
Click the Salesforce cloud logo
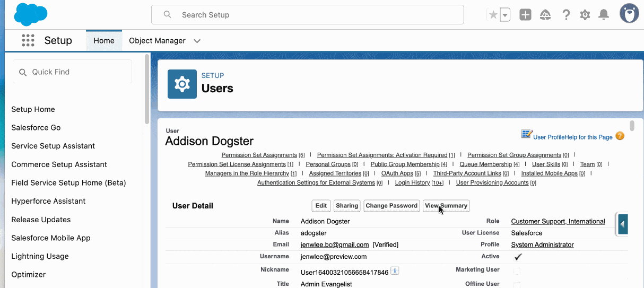pos(30,14)
